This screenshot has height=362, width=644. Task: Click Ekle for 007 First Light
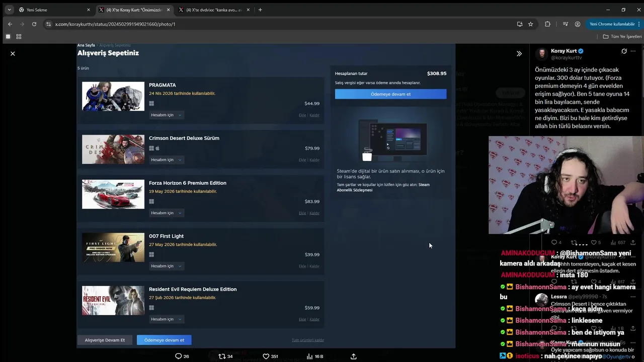(x=302, y=266)
